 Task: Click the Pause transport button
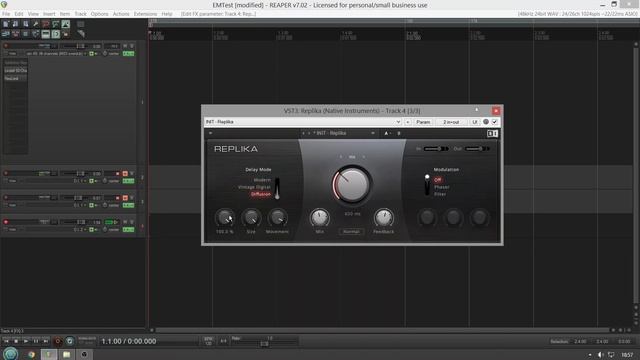tap(36, 341)
